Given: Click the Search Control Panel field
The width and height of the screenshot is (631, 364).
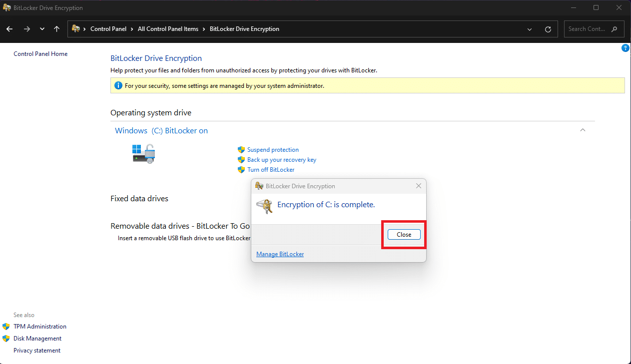Looking at the screenshot, I should 594,29.
